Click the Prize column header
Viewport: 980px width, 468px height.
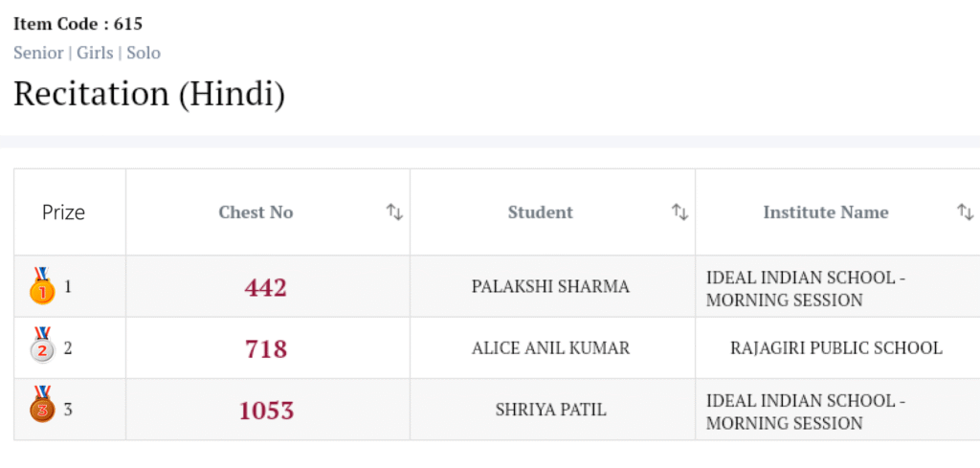pyautogui.click(x=63, y=212)
